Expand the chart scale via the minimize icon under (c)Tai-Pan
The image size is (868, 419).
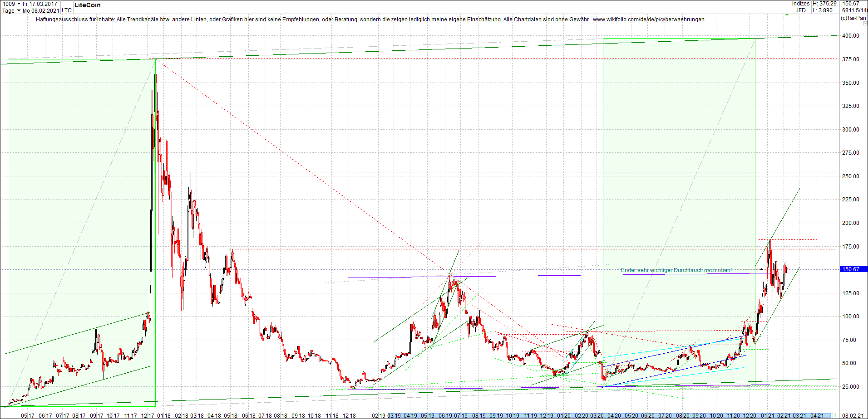[865, 23]
